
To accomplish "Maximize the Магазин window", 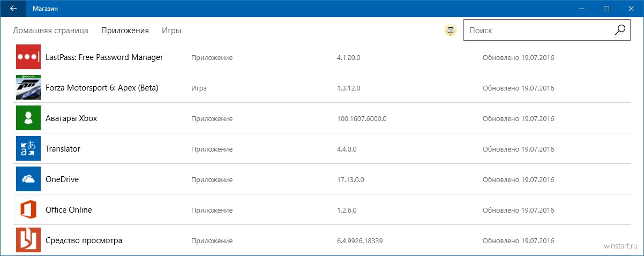I will click(x=606, y=9).
